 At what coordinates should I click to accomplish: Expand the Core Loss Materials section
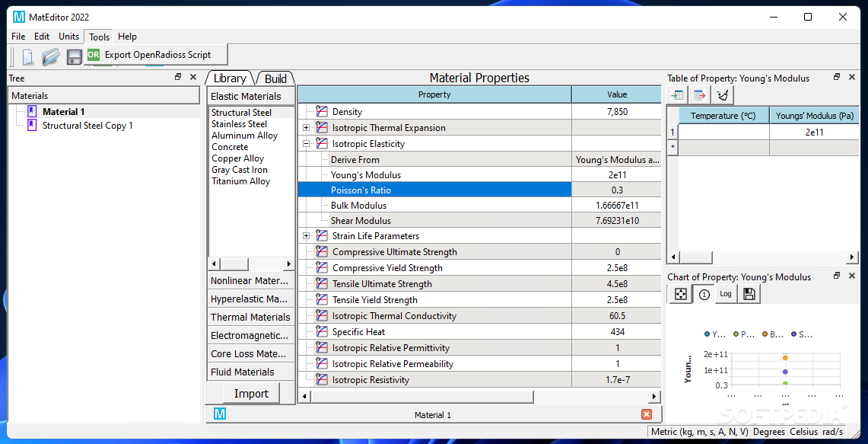click(x=250, y=353)
